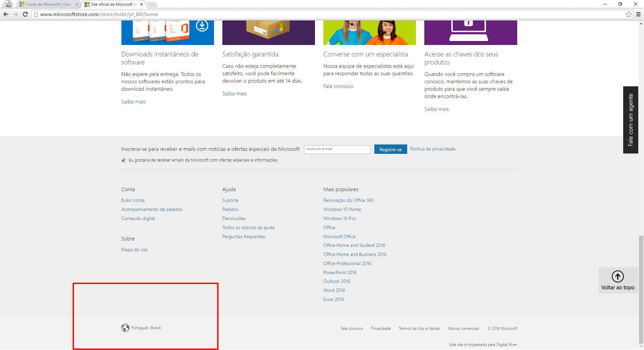Open Termos de Uso e Venda
The height and width of the screenshot is (350, 644).
click(x=419, y=329)
